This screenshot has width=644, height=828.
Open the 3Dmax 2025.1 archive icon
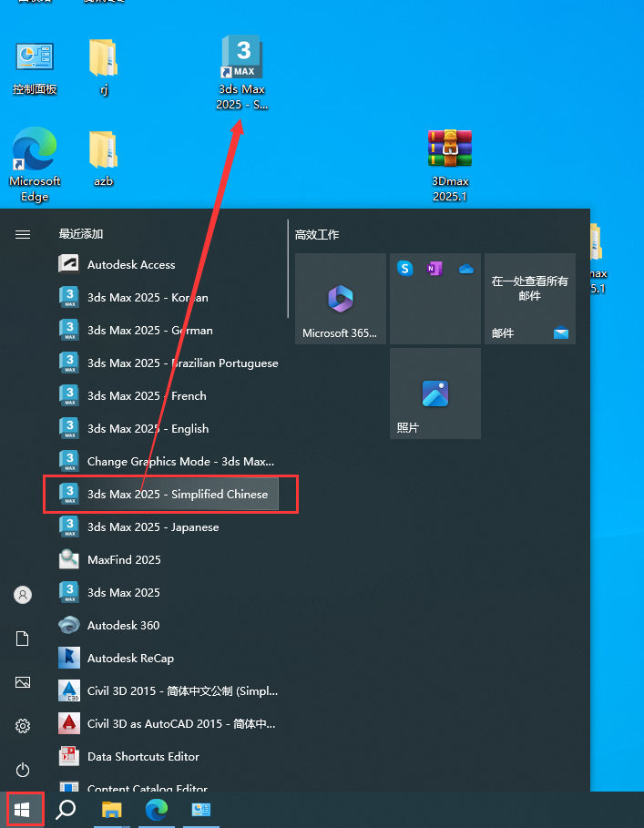click(450, 167)
